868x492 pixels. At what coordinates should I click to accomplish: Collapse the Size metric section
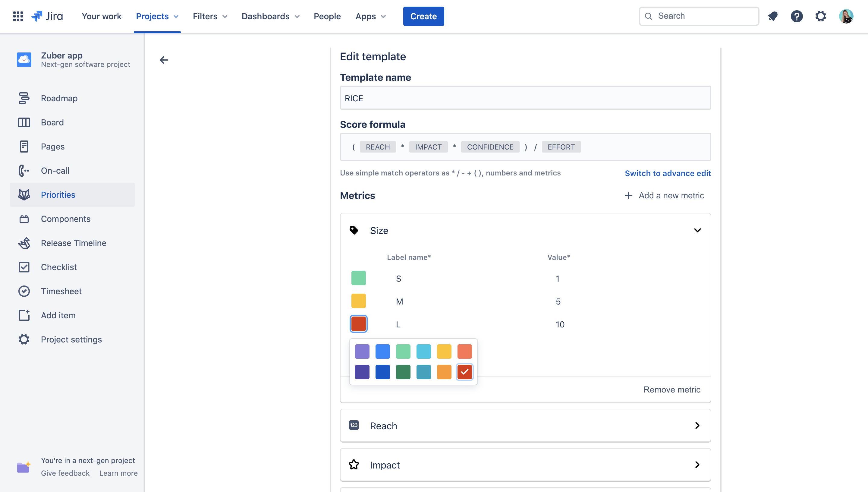pyautogui.click(x=697, y=230)
